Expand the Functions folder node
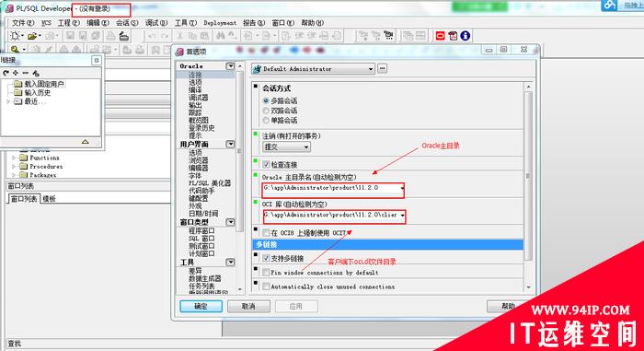 (x=14, y=158)
